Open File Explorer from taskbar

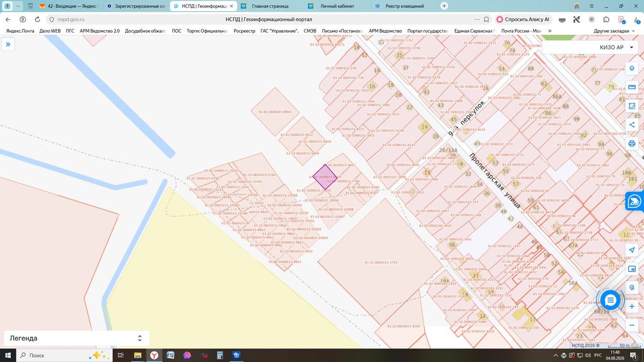pyautogui.click(x=137, y=355)
